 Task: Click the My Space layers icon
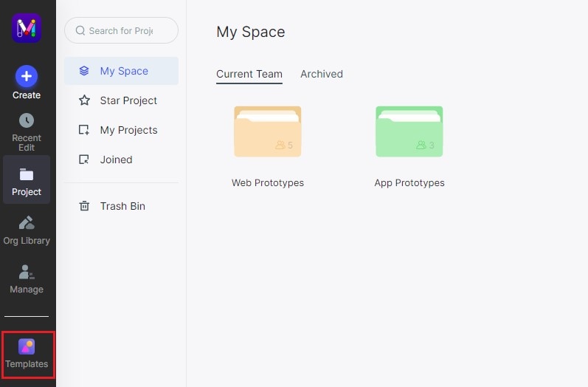pos(84,71)
